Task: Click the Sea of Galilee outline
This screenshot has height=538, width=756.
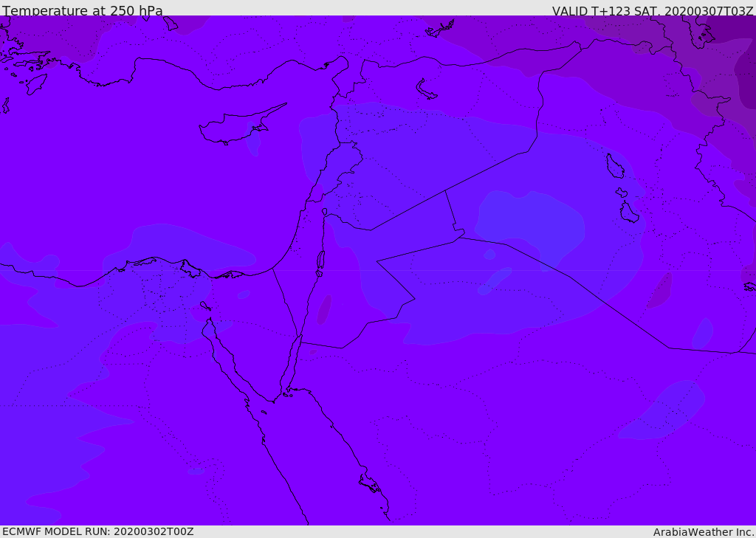Action: 324,212
